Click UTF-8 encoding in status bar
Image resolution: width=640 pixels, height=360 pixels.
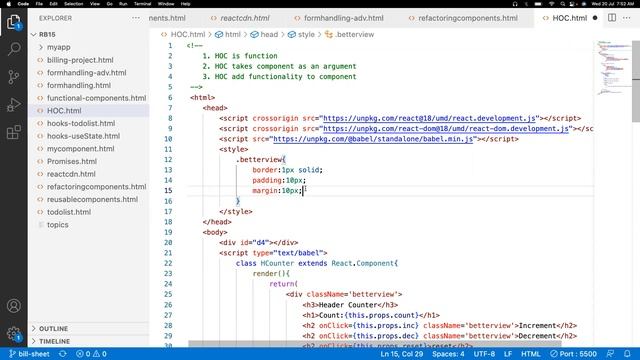484,354
